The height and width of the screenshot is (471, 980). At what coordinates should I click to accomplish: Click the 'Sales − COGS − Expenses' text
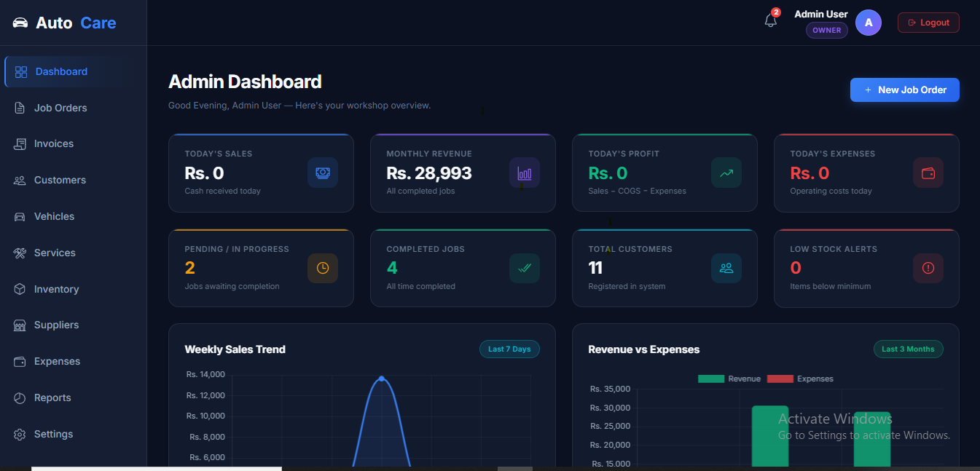(638, 191)
